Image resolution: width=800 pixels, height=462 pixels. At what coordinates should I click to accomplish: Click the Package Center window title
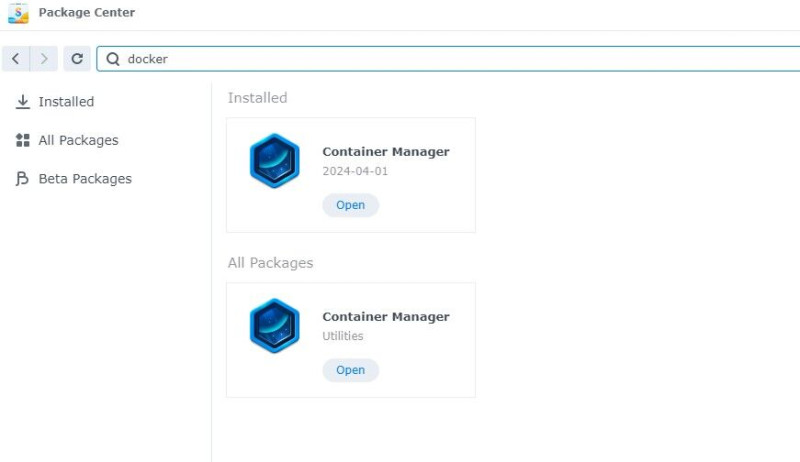point(87,12)
